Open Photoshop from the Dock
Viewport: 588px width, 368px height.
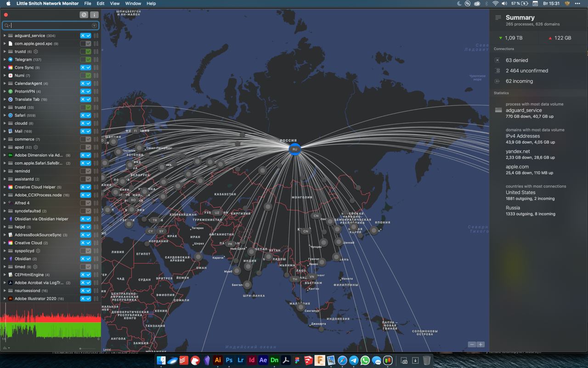coord(229,361)
